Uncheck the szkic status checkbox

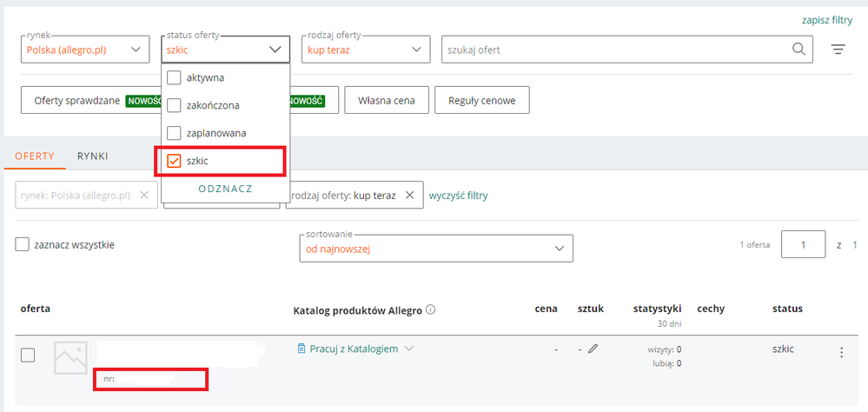tap(174, 161)
